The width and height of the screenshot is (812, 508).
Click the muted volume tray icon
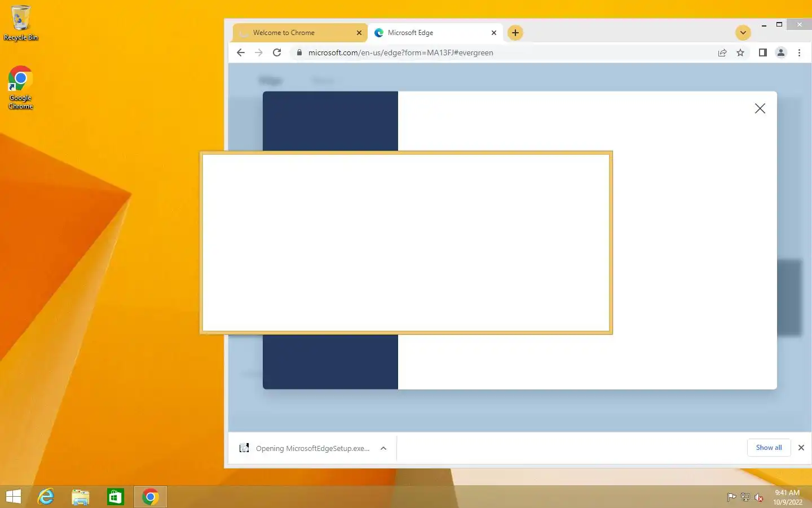point(759,497)
